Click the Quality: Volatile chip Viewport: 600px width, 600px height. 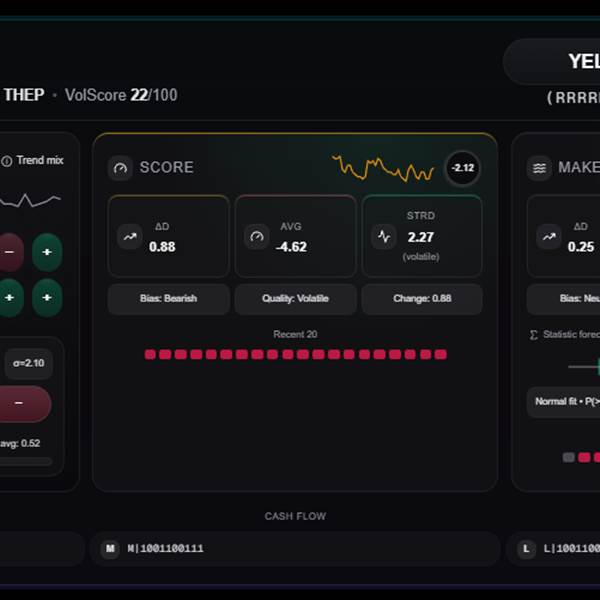tap(295, 298)
